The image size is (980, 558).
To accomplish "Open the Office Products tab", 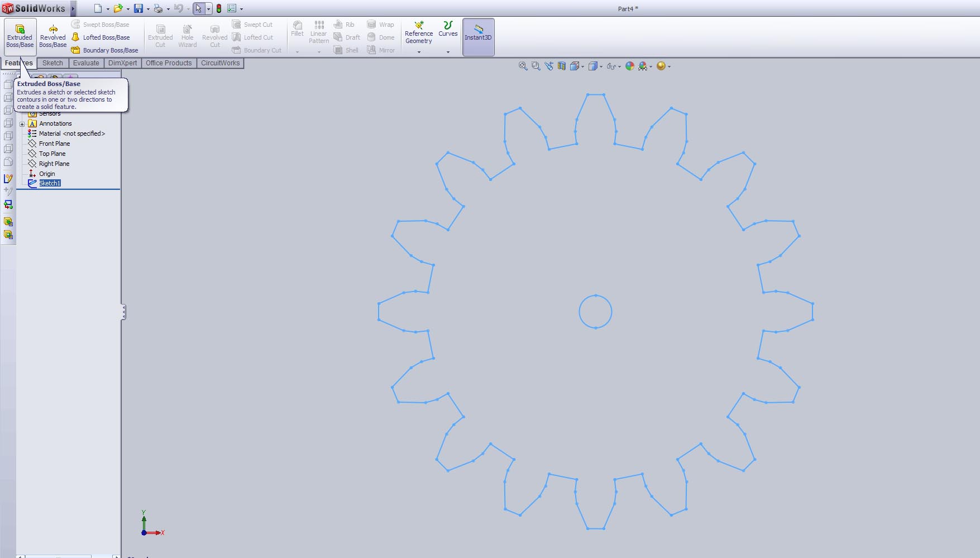I will 169,63.
